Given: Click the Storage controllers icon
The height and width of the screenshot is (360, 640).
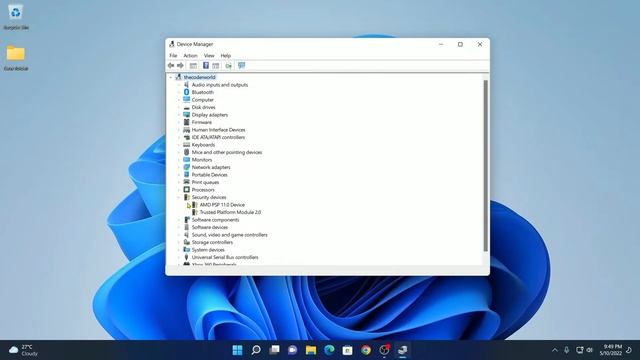Looking at the screenshot, I should point(187,242).
